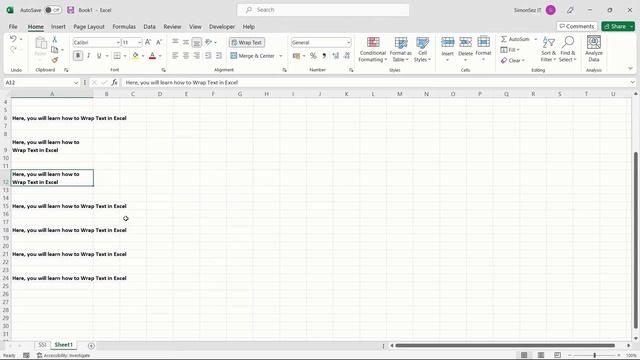Apply the Fill Color yellow swatch
The height and width of the screenshot is (360, 640).
click(x=136, y=56)
